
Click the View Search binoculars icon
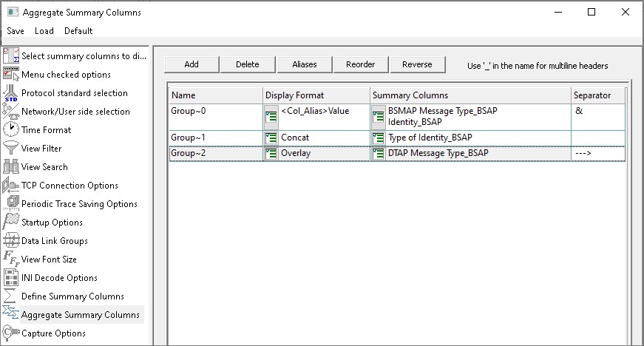pos(11,166)
